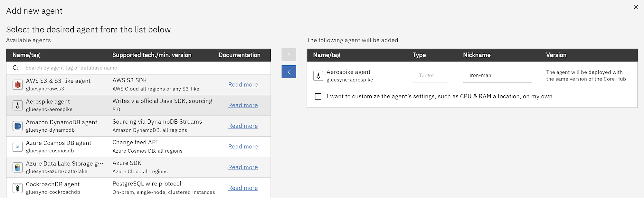
Task: Click the right arrow to add selected agent
Action: (289, 55)
